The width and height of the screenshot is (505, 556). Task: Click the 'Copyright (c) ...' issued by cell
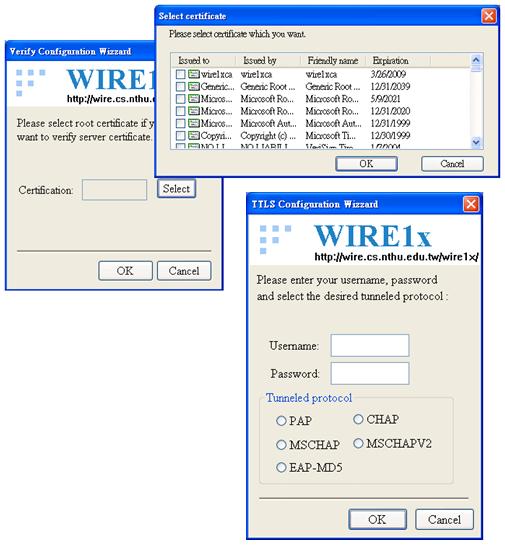tap(268, 135)
